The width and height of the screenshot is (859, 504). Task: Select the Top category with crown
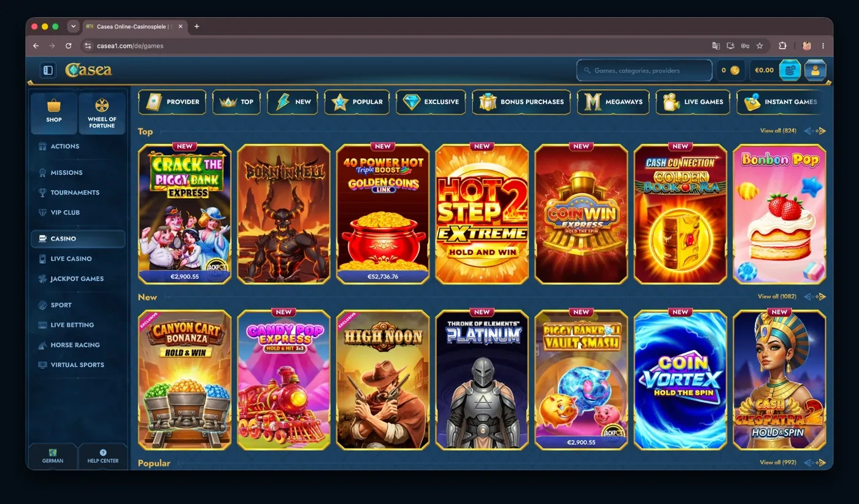(236, 102)
